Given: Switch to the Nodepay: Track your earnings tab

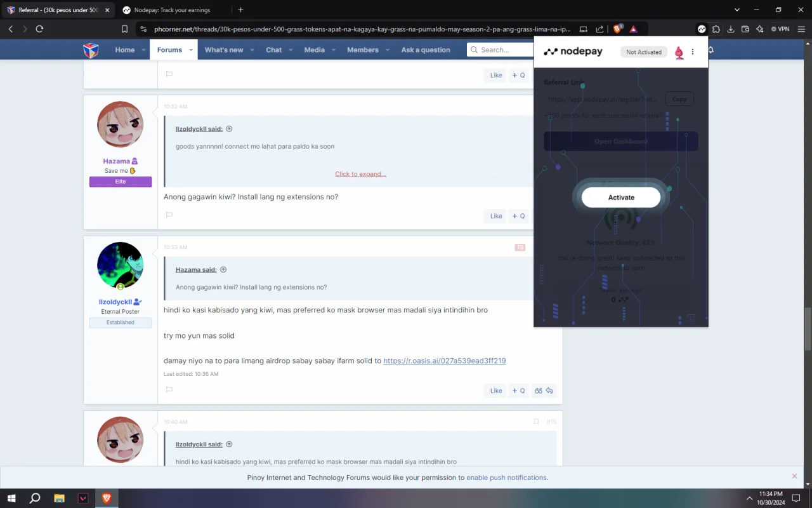Looking at the screenshot, I should click(172, 10).
